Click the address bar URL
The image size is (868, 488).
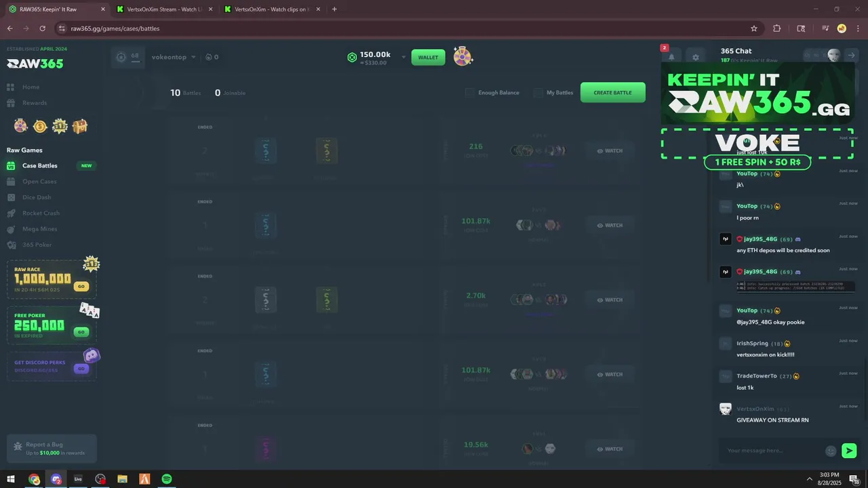pos(115,28)
